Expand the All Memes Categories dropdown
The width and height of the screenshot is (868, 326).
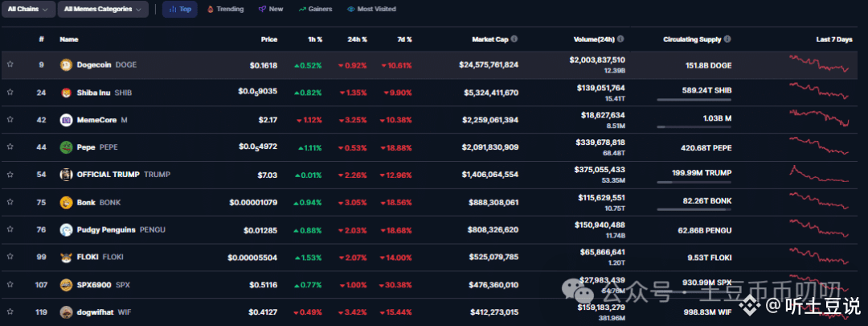(103, 10)
